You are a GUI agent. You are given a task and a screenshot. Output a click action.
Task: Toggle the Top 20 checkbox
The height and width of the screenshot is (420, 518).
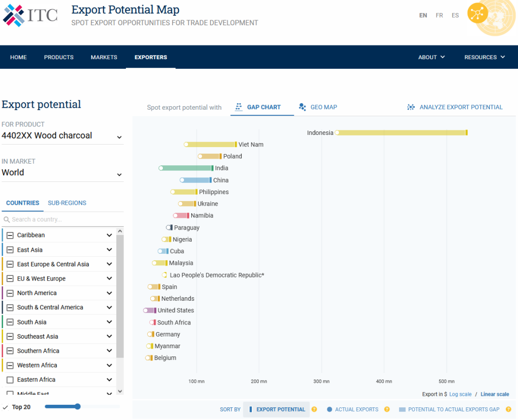pyautogui.click(x=4, y=407)
